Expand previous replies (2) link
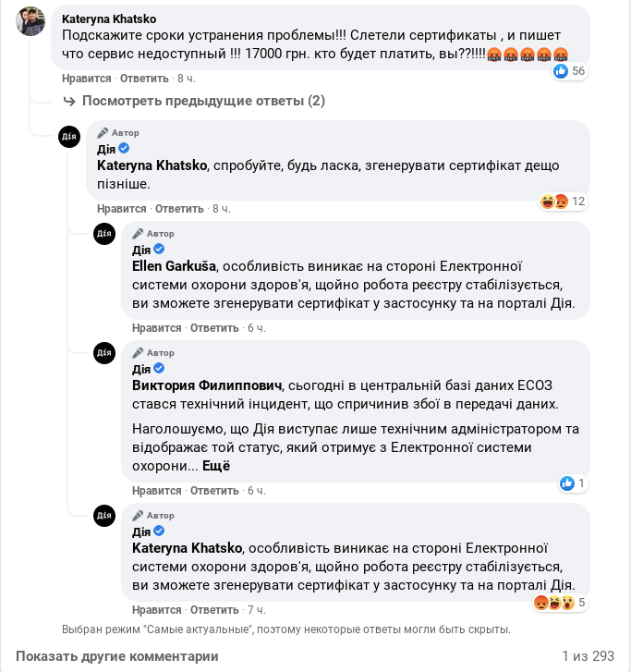Screen dimensions: 631x672 203,101
